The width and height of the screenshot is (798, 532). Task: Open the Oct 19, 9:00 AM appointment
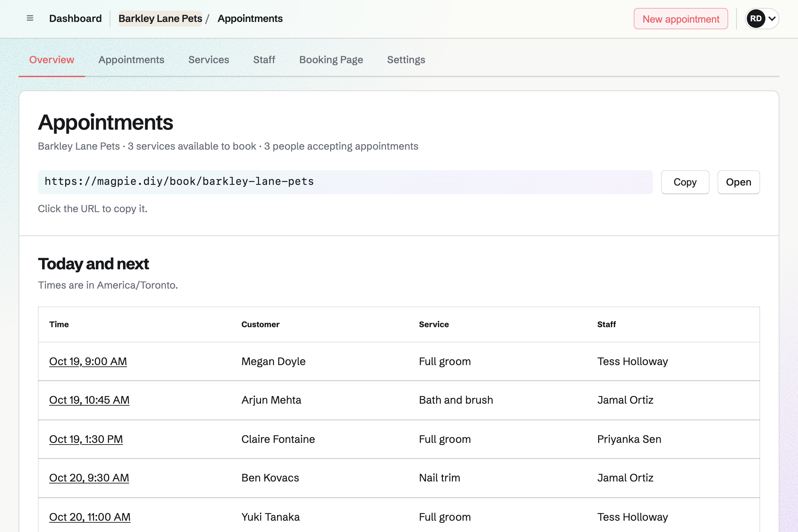coord(88,361)
